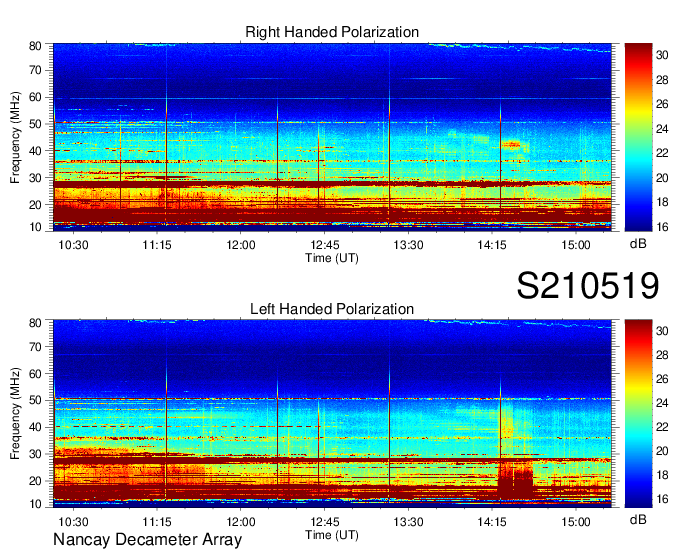Click the 11:15 tick on the left-handed plot

point(157,521)
